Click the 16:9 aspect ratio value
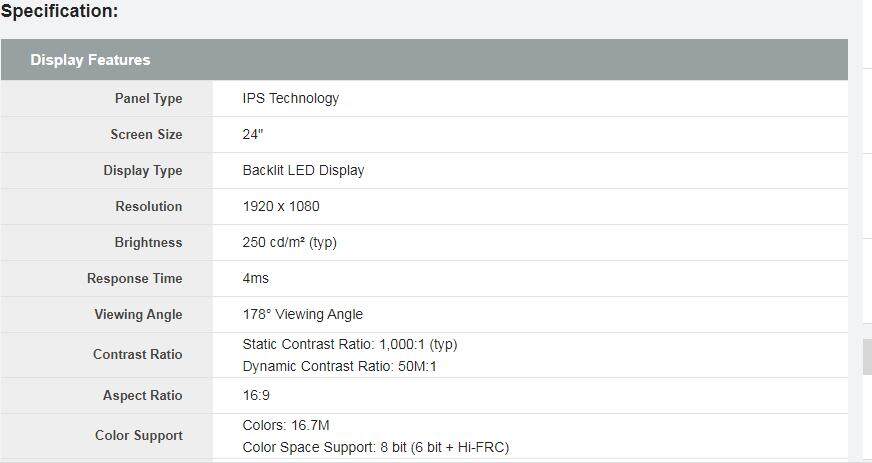This screenshot has height=463, width=872. click(256, 395)
